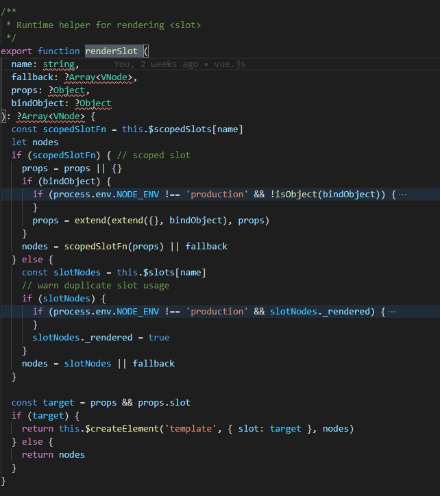Click the 'template' string literal
The width and height of the screenshot is (441, 496).
[x=191, y=429]
